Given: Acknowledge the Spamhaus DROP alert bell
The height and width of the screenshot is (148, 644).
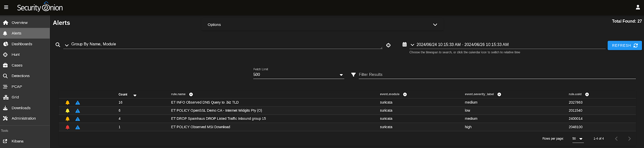Looking at the screenshot, I should (68, 119).
